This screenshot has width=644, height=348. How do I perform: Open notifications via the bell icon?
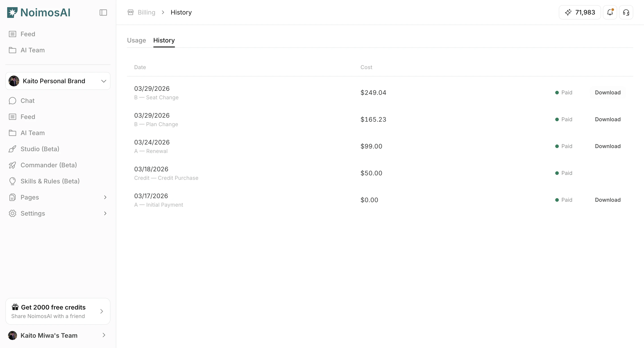pyautogui.click(x=610, y=12)
